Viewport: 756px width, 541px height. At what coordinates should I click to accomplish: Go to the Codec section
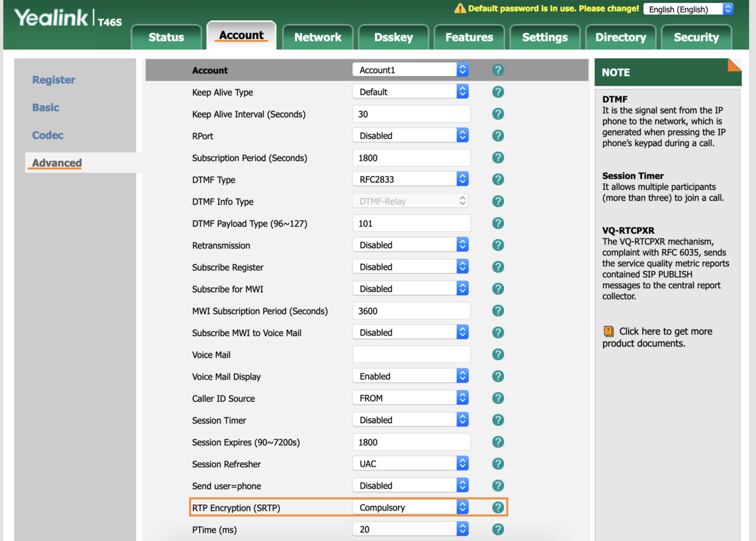(x=48, y=136)
